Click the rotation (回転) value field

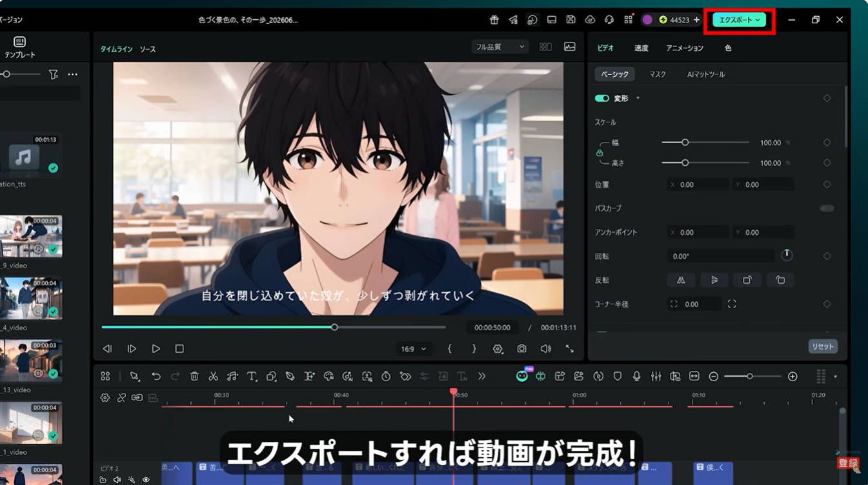(720, 256)
